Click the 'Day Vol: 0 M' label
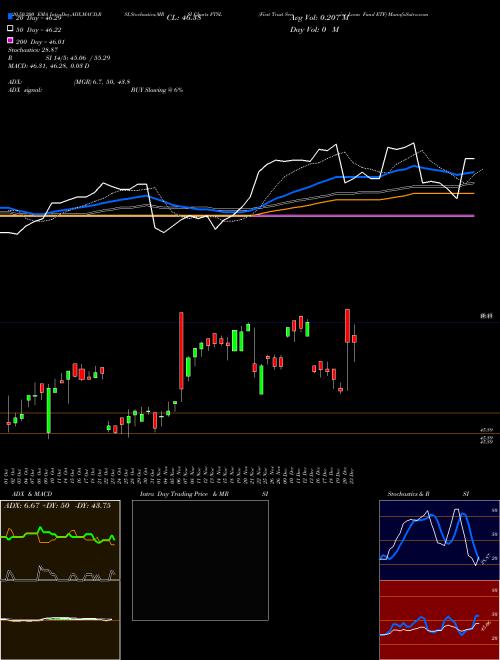Image resolution: width=500 pixels, height=660 pixels. (314, 29)
